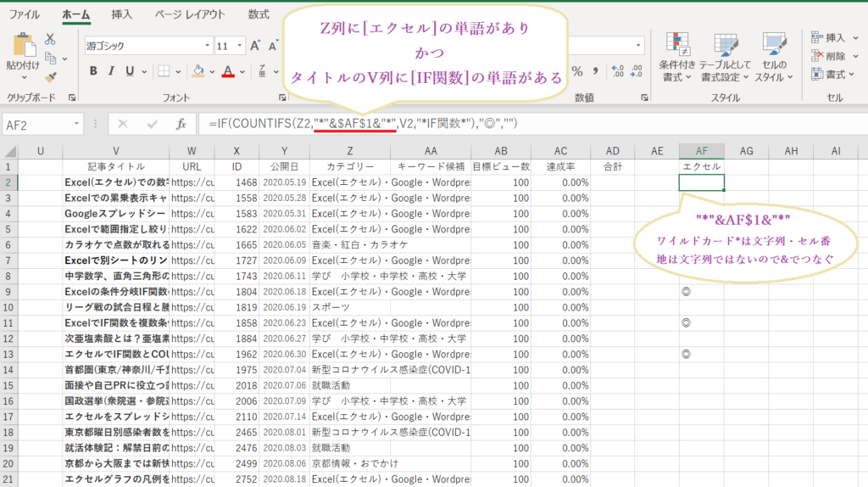Click the Copy icon
Image resolution: width=868 pixels, height=487 pixels.
click(x=50, y=58)
